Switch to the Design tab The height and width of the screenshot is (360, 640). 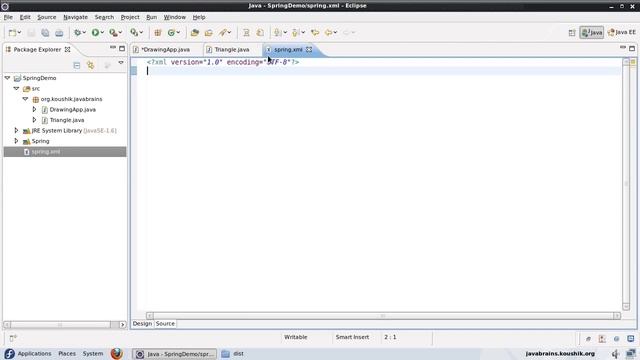142,324
